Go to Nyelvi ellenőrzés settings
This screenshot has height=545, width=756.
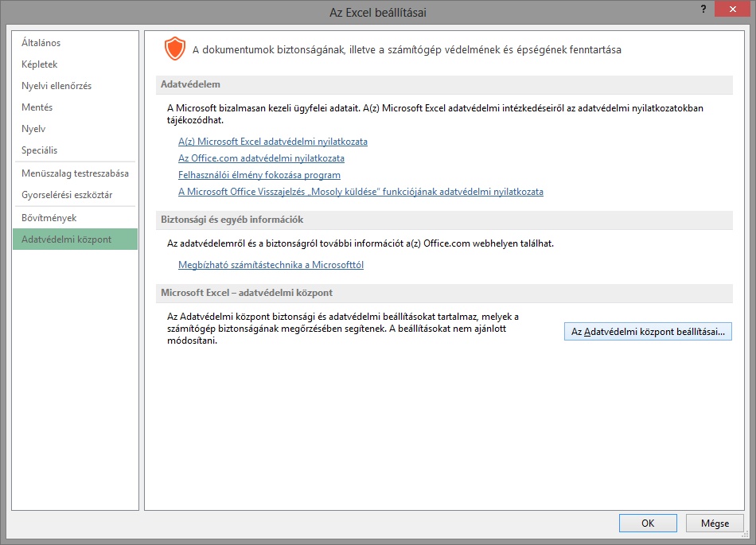(x=75, y=86)
